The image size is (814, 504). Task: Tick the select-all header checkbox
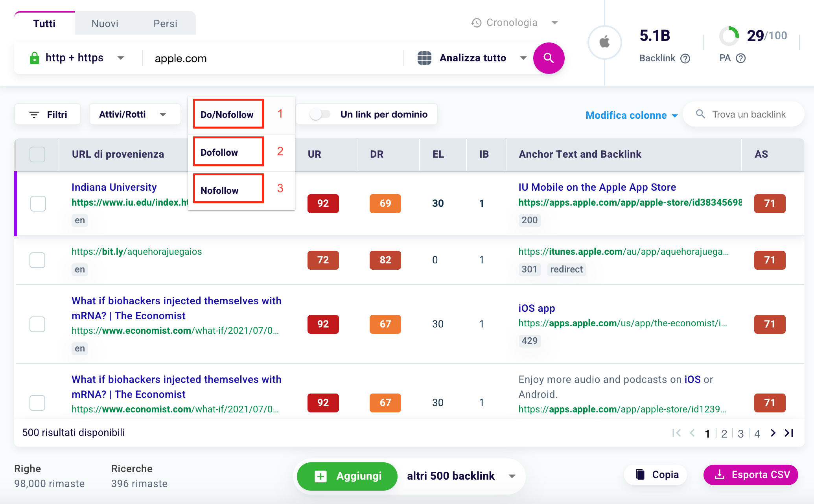37,154
